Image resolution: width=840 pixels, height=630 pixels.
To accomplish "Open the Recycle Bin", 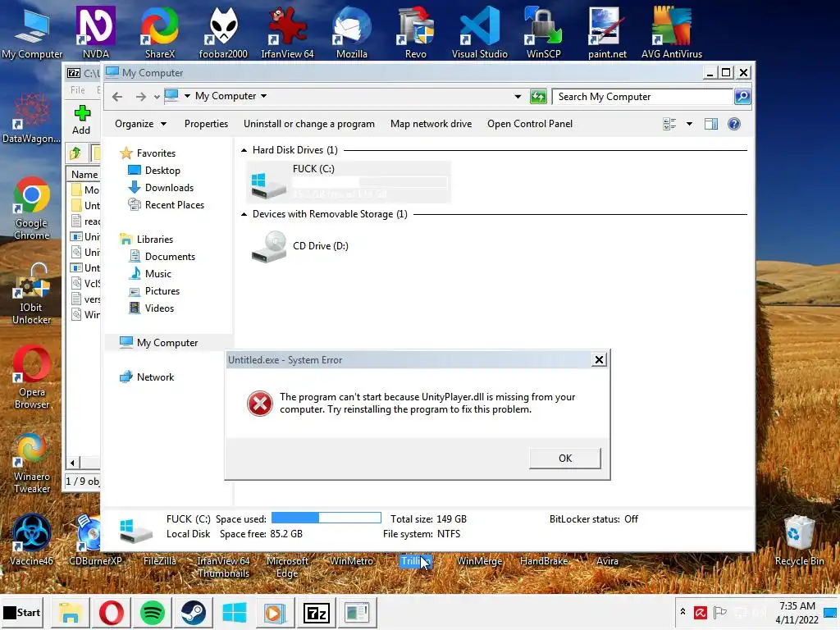I will 799,540.
